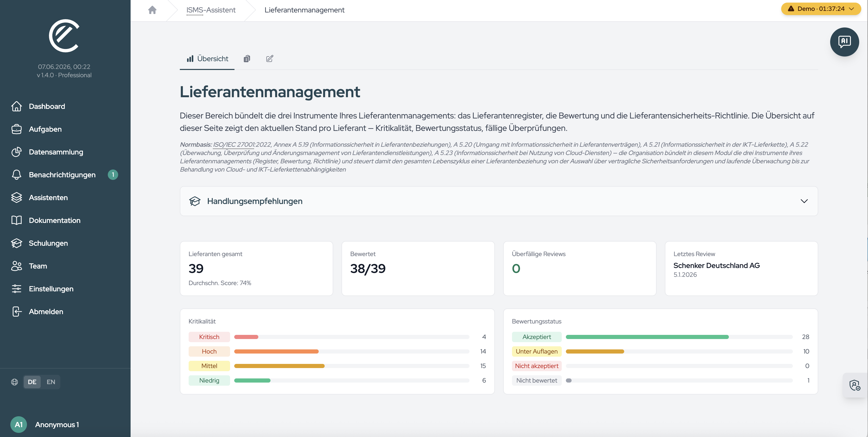Click the Durchschn. Score: 74% text
868x437 pixels.
(x=220, y=283)
